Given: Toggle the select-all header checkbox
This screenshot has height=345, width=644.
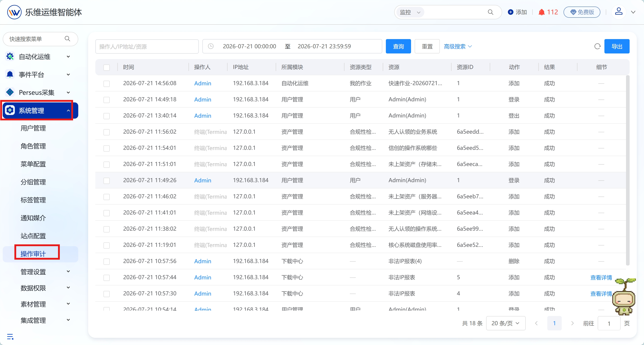Looking at the screenshot, I should point(107,67).
